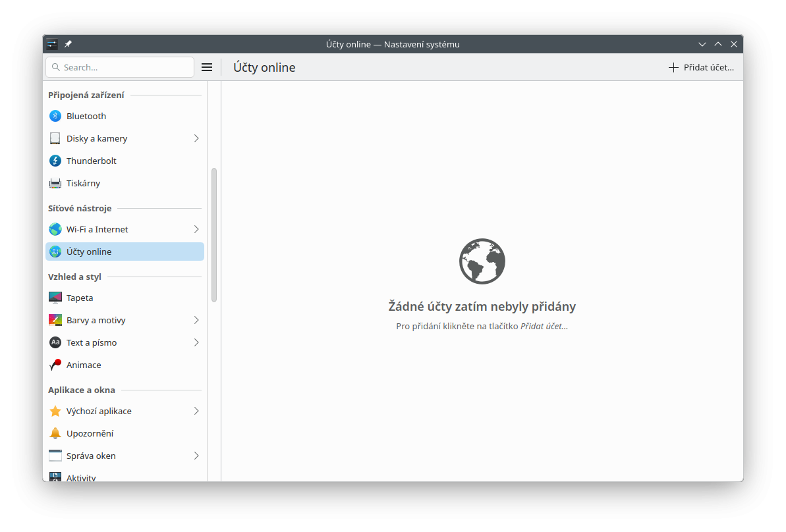786x532 pixels.
Task: Click the Tiskárny printer icon
Action: [x=55, y=183]
